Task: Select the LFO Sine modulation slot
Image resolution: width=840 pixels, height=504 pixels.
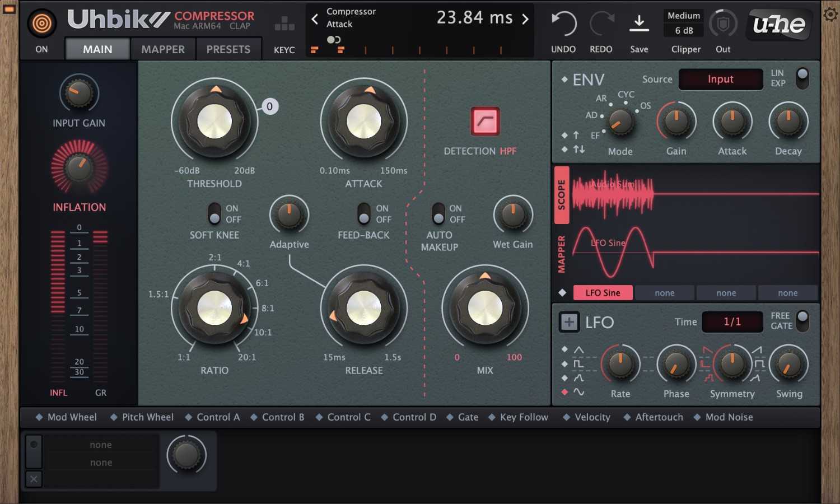Action: coord(603,292)
